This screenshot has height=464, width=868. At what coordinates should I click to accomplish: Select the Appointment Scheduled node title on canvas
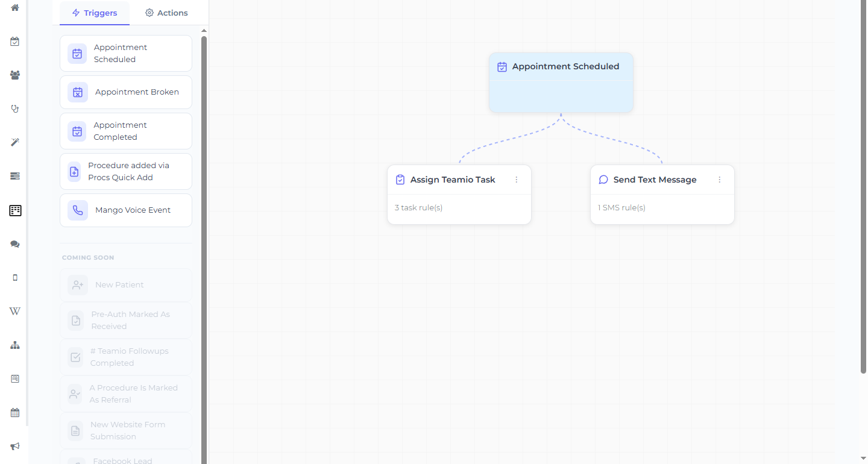[x=565, y=67]
